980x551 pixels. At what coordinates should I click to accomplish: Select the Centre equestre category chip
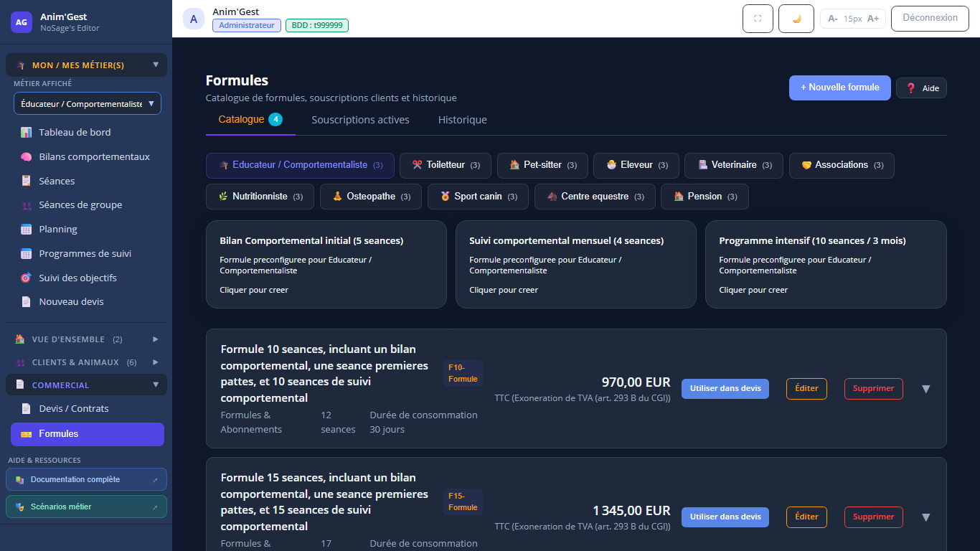click(x=595, y=197)
